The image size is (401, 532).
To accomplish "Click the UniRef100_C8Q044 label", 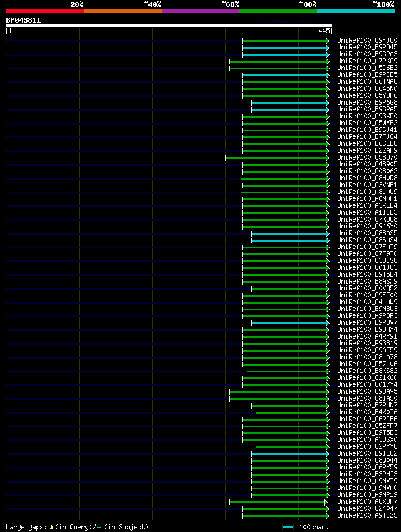I will 367,460.
